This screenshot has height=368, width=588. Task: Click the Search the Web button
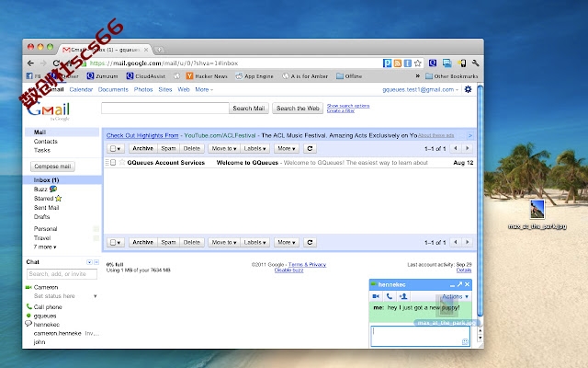click(298, 109)
